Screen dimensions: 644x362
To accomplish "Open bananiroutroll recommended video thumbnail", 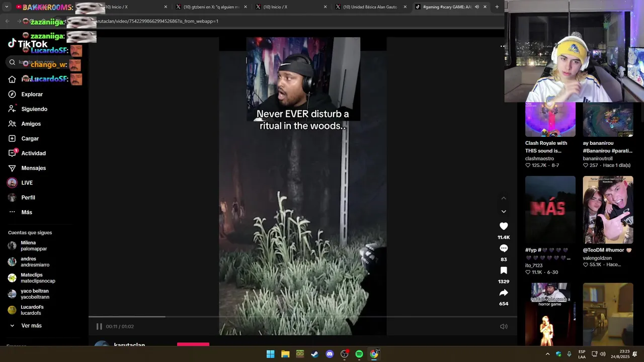I will click(x=608, y=120).
